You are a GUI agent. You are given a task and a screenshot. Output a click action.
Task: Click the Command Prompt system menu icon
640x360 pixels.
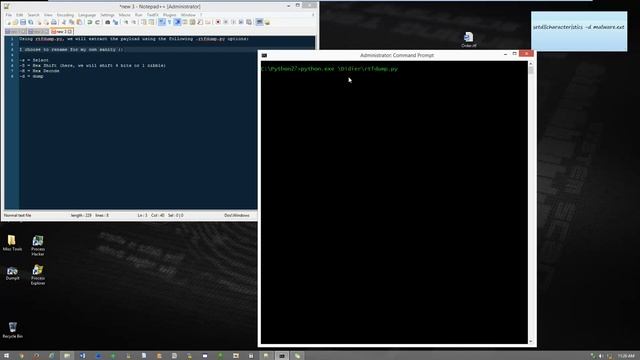[264, 55]
